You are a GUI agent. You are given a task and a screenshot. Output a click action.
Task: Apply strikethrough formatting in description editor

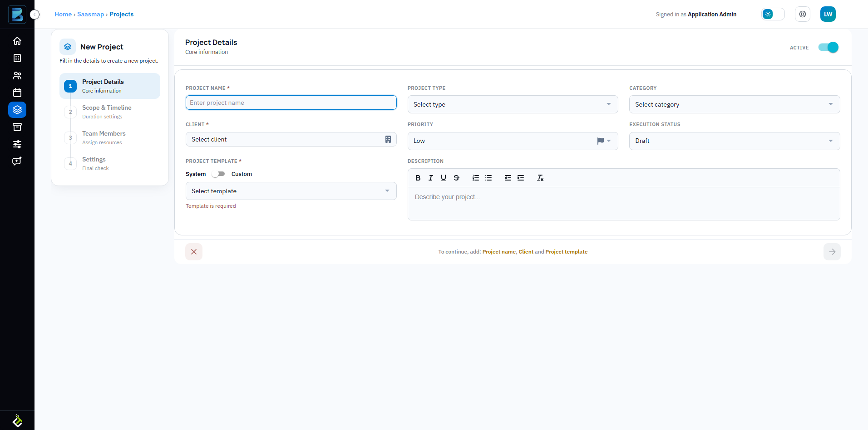456,178
